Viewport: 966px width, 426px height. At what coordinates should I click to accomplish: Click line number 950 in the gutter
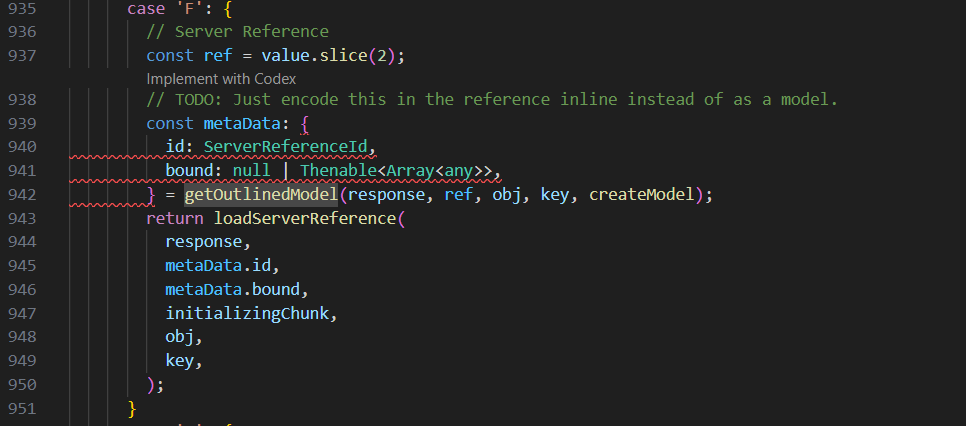(23, 385)
